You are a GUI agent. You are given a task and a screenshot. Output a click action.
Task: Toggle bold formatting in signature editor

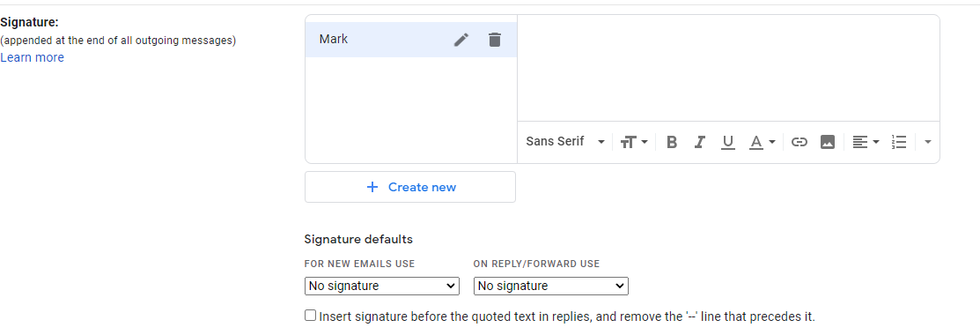(x=672, y=142)
